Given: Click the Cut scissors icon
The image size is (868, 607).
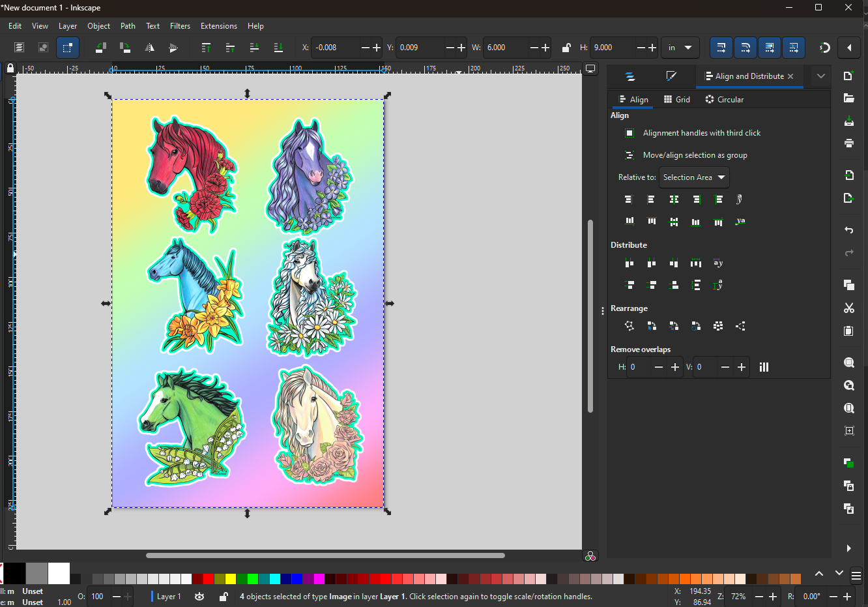Looking at the screenshot, I should point(848,308).
